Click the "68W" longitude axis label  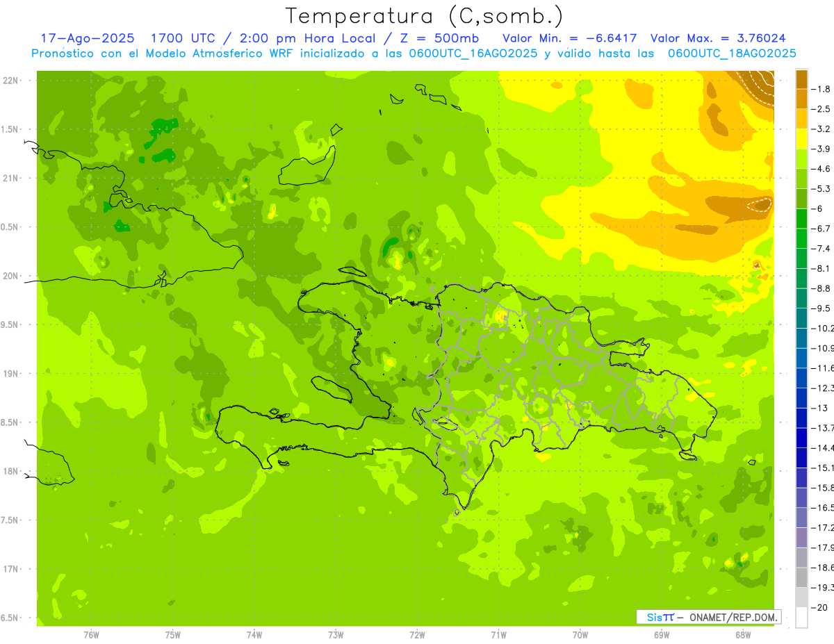[x=743, y=635]
